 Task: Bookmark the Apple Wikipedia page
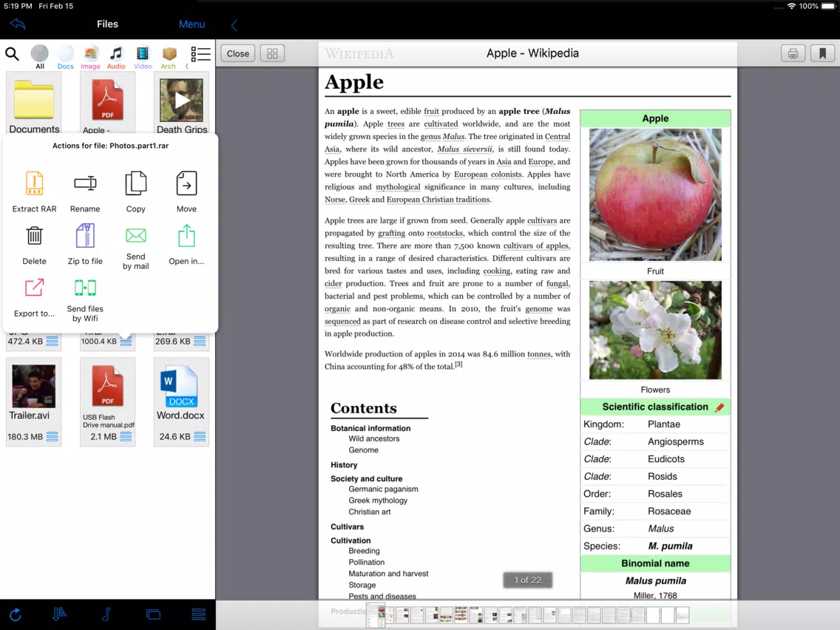pyautogui.click(x=822, y=53)
